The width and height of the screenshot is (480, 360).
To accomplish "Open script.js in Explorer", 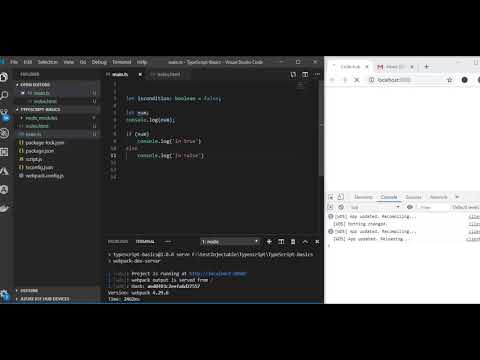I will pos(34,159).
